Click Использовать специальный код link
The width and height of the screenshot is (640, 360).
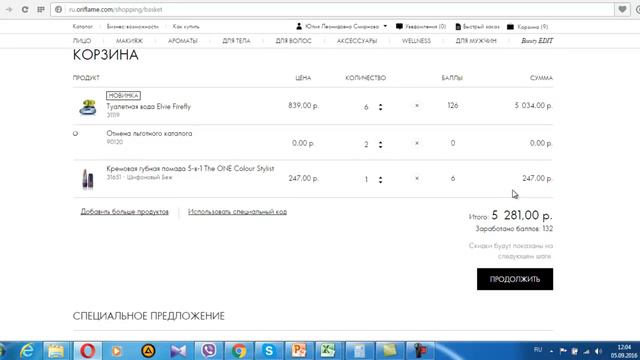tap(237, 212)
